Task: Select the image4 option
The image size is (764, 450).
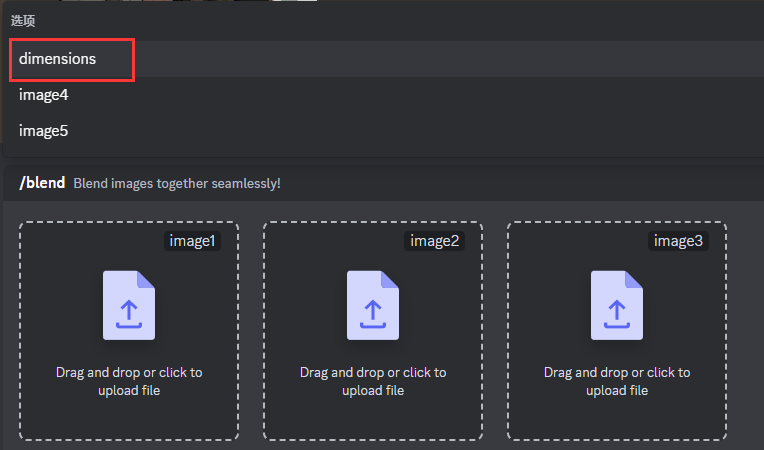Action: point(382,95)
